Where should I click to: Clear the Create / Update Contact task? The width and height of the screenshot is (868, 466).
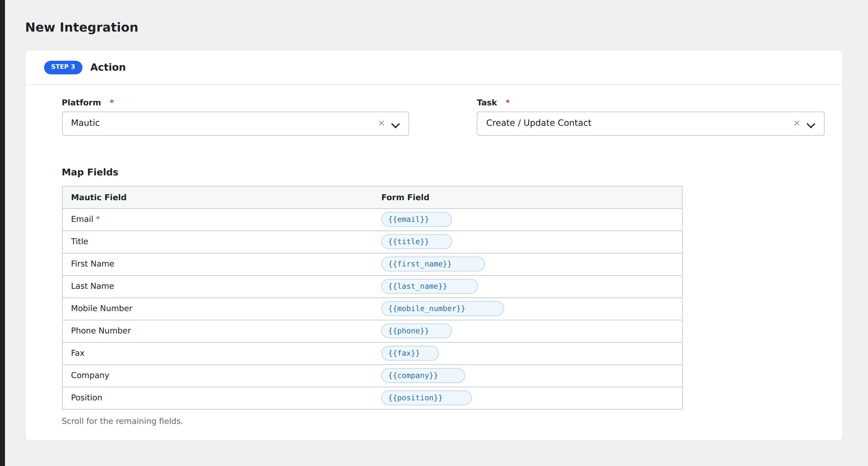pyautogui.click(x=797, y=123)
